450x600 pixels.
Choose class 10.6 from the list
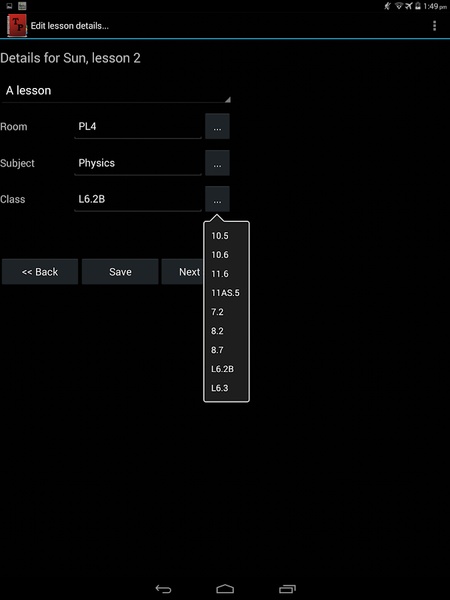click(226, 255)
